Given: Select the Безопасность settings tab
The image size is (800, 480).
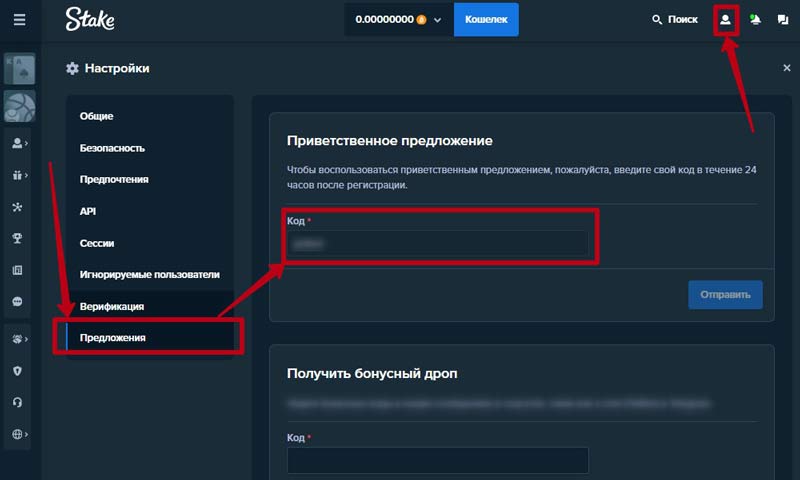Looking at the screenshot, I should coord(150,148).
